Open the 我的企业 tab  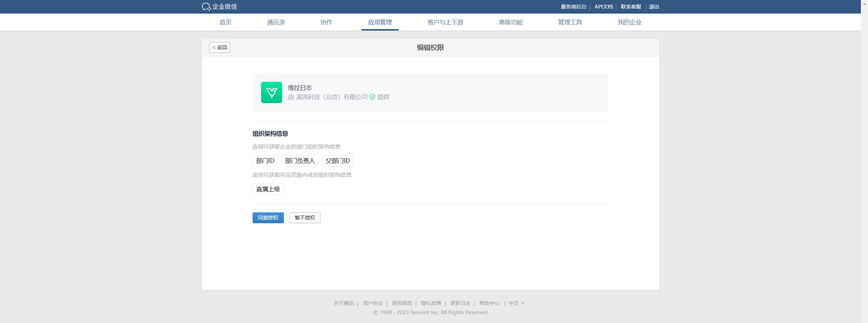[x=629, y=22]
